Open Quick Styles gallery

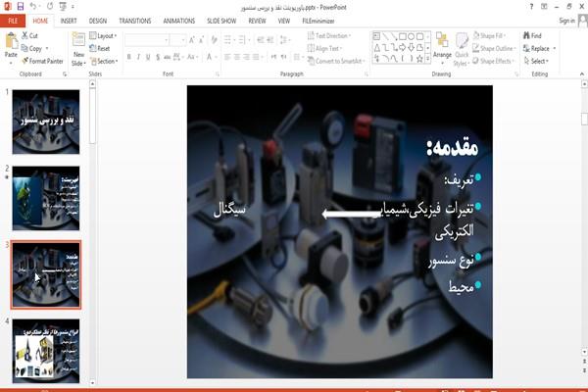point(462,50)
